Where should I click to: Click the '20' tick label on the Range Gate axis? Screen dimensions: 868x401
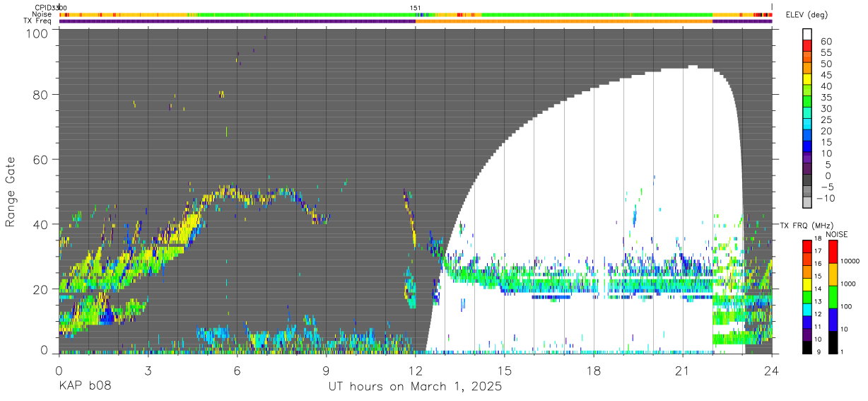tap(40, 289)
